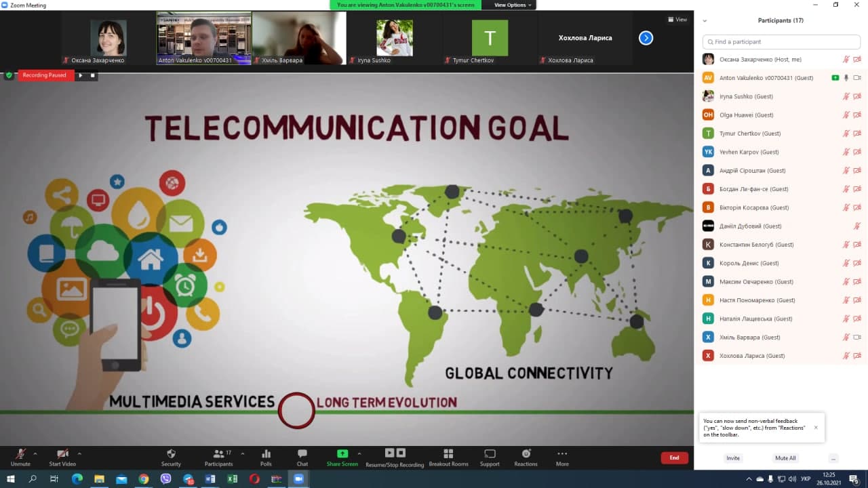Toggle Resume/Stop Recording control
Screen dimensions: 868x488
pos(395,453)
